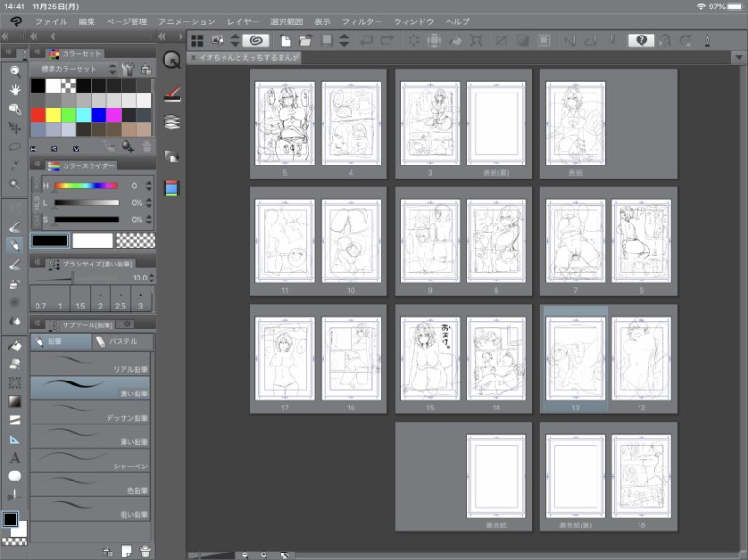Open CLIP STUDIO spiral button
This screenshot has height=560, width=748.
pyautogui.click(x=255, y=40)
